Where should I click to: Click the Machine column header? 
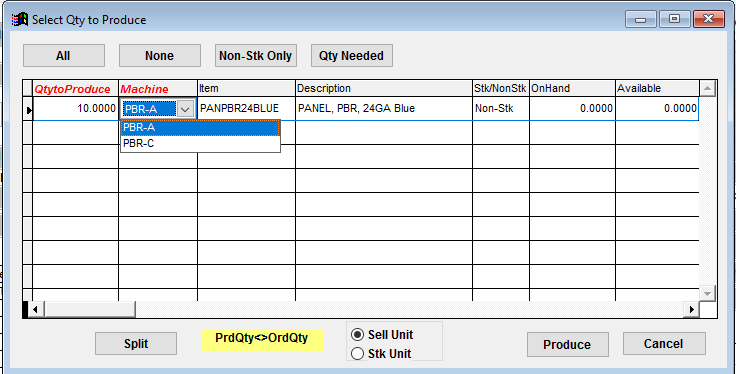tap(158, 89)
